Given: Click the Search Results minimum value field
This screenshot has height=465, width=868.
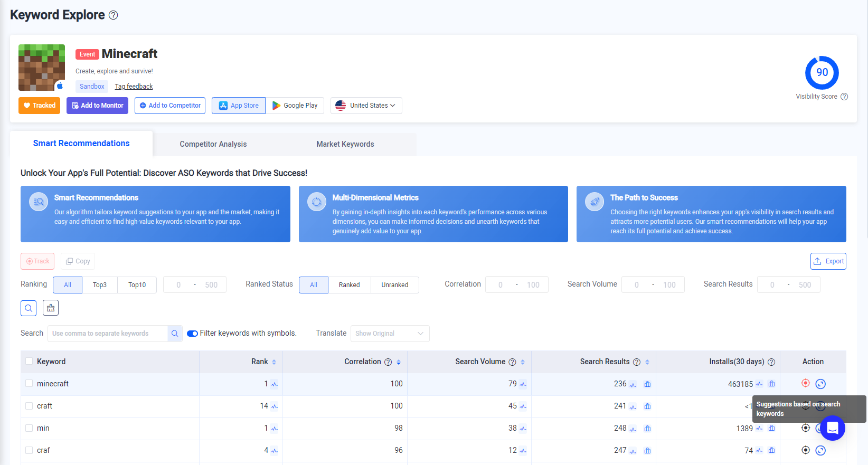Looking at the screenshot, I should [772, 285].
